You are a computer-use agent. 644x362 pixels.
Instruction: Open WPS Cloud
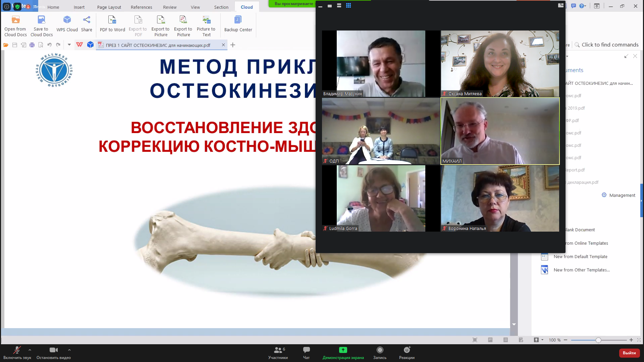[x=67, y=20]
